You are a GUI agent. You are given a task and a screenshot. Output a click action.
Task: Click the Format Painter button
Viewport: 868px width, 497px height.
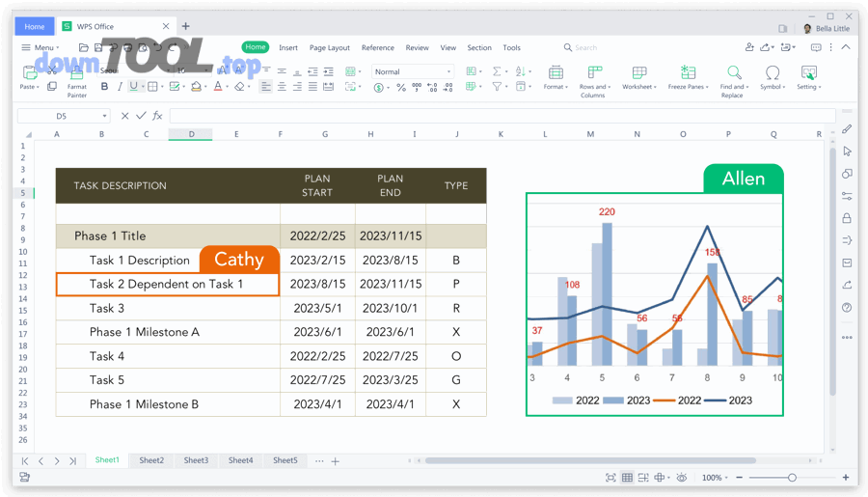pyautogui.click(x=77, y=82)
